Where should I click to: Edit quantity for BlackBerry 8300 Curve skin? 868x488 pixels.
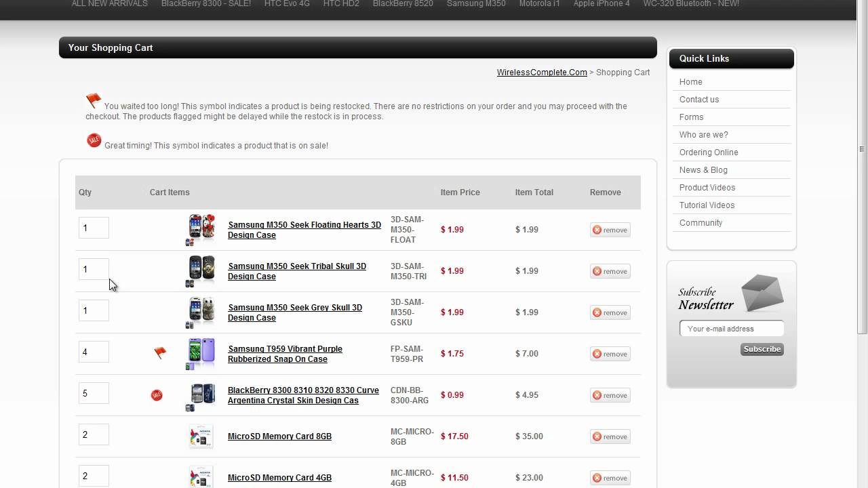[94, 393]
